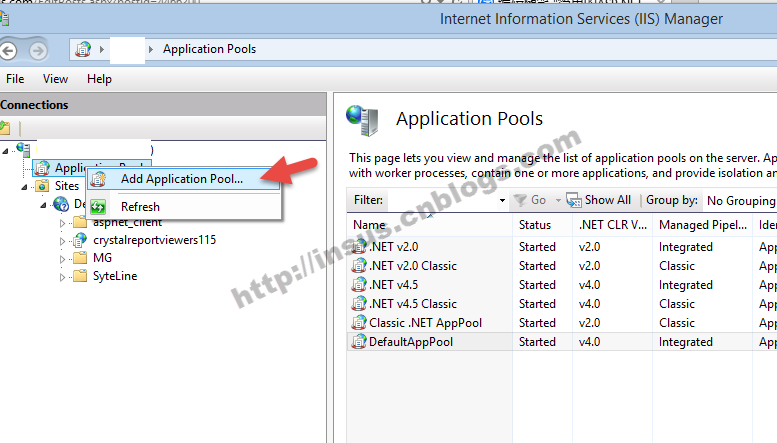This screenshot has height=443, width=777.
Task: Collapse the server root node
Action: pos(5,151)
